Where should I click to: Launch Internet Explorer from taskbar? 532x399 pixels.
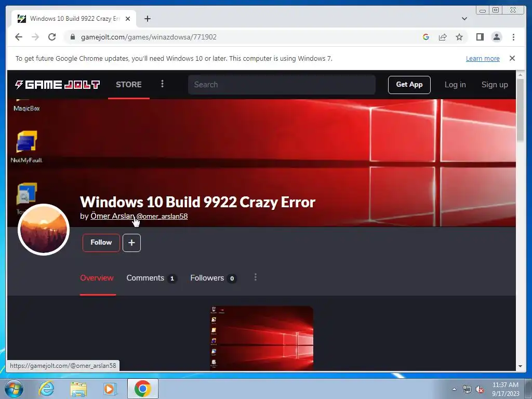[46, 389]
